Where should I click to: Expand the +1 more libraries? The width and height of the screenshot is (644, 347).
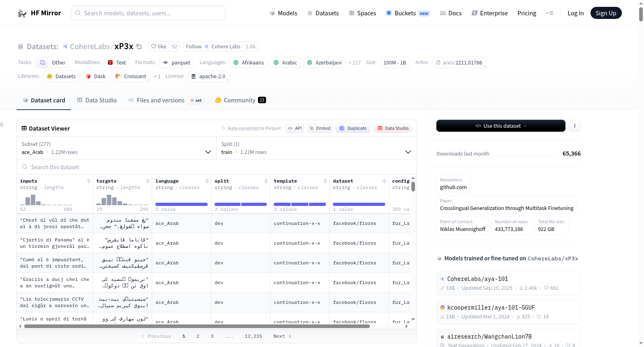tap(157, 76)
